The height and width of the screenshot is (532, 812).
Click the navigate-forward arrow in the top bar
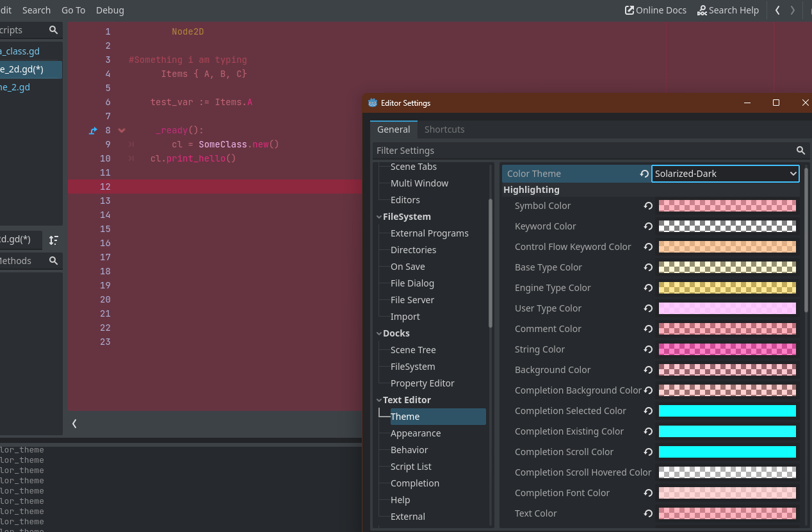(x=793, y=10)
